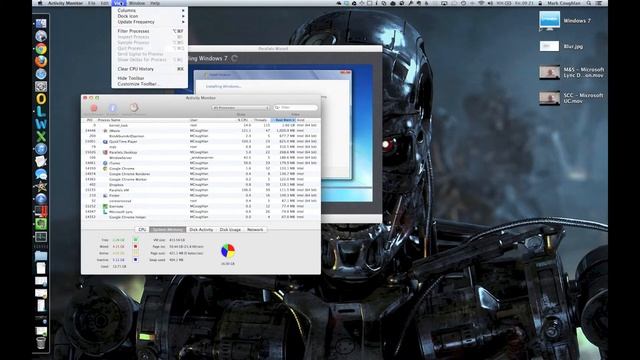Open the Window menu in menu bar
This screenshot has height=360, width=640.
137,3
